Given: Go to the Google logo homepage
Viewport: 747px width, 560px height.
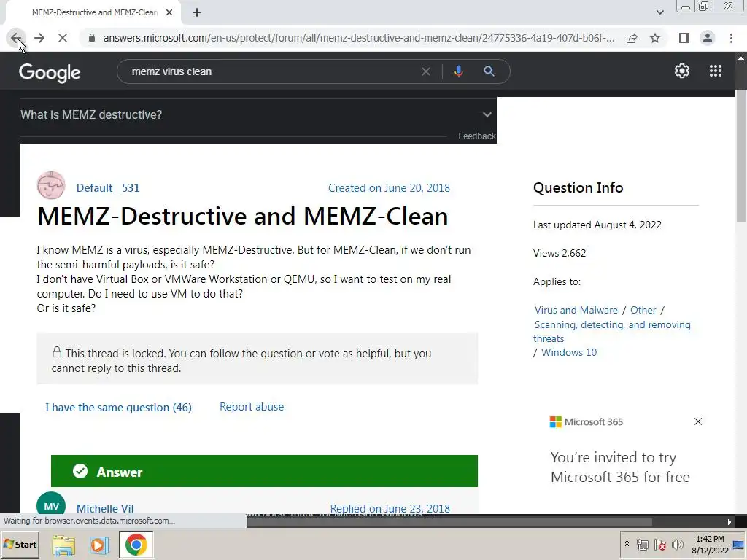Looking at the screenshot, I should point(50,72).
